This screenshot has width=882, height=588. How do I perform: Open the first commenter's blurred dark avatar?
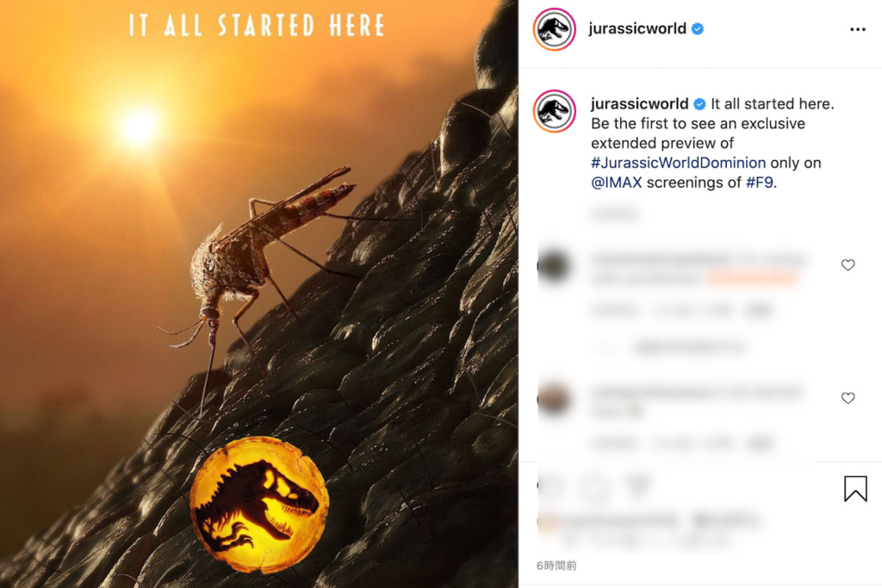pyautogui.click(x=554, y=266)
